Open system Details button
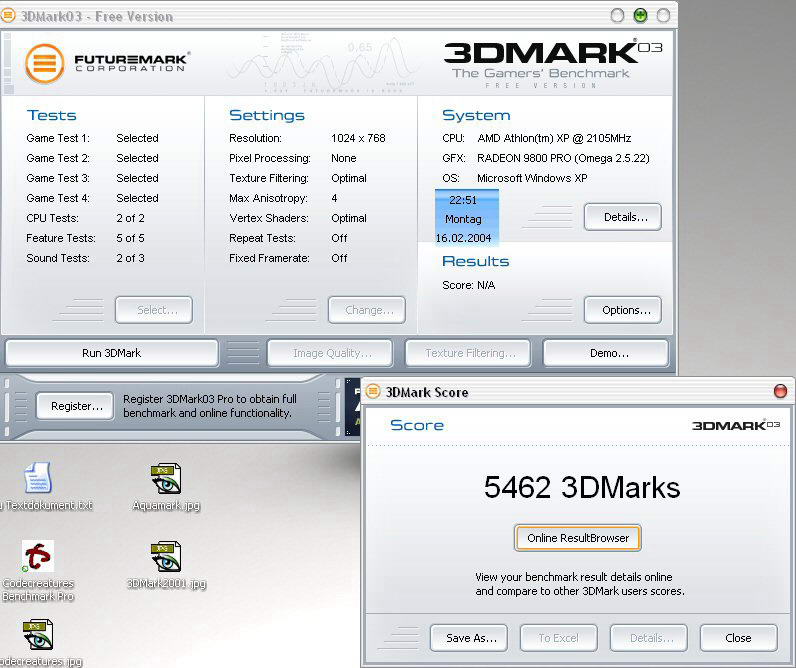Viewport: 796px width, 668px height. point(623,217)
